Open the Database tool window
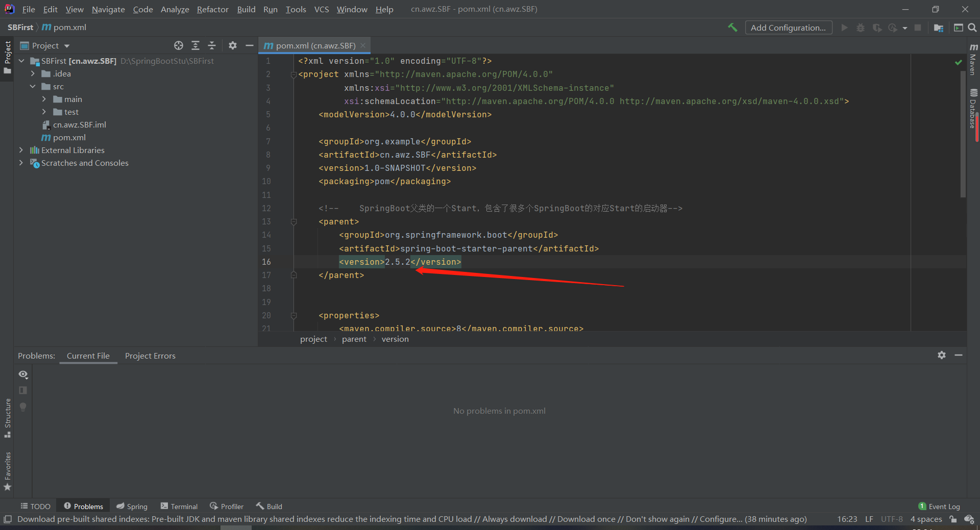This screenshot has width=980, height=530. pos(973,108)
